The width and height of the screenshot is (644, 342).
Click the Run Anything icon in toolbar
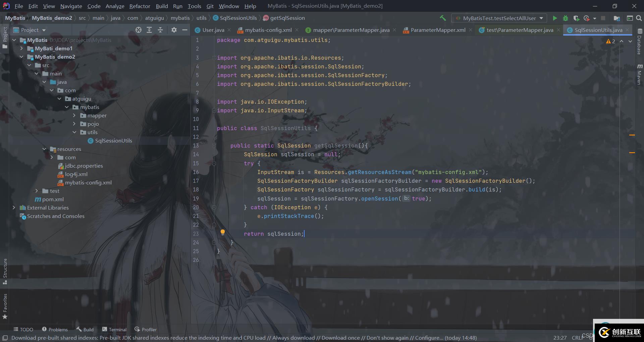click(630, 18)
